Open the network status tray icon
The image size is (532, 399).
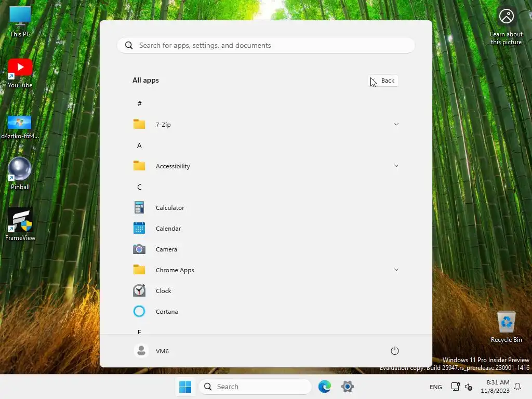(x=455, y=387)
